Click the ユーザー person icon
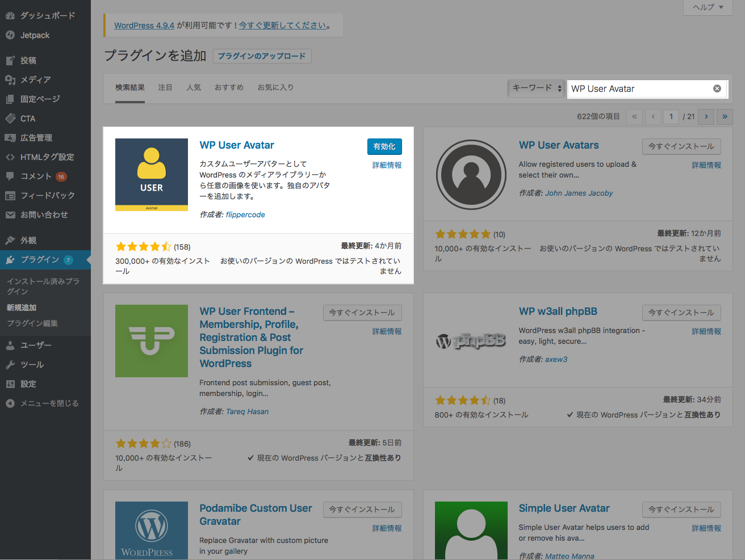 tap(10, 346)
